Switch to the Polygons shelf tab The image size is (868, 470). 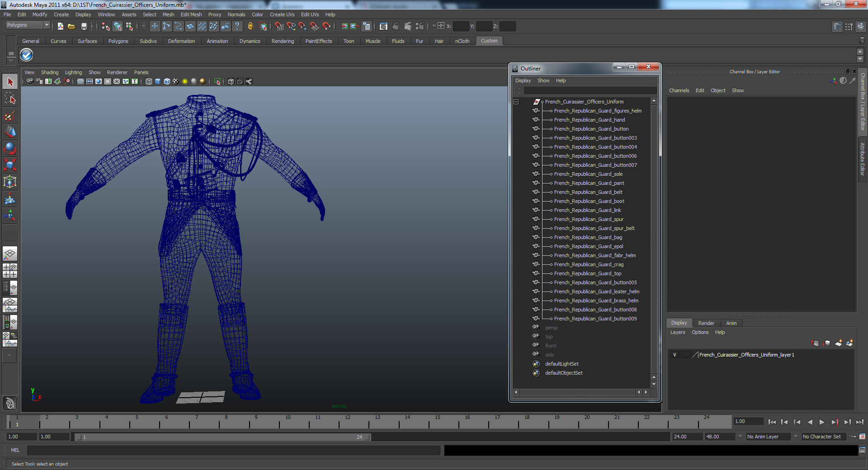(x=118, y=41)
